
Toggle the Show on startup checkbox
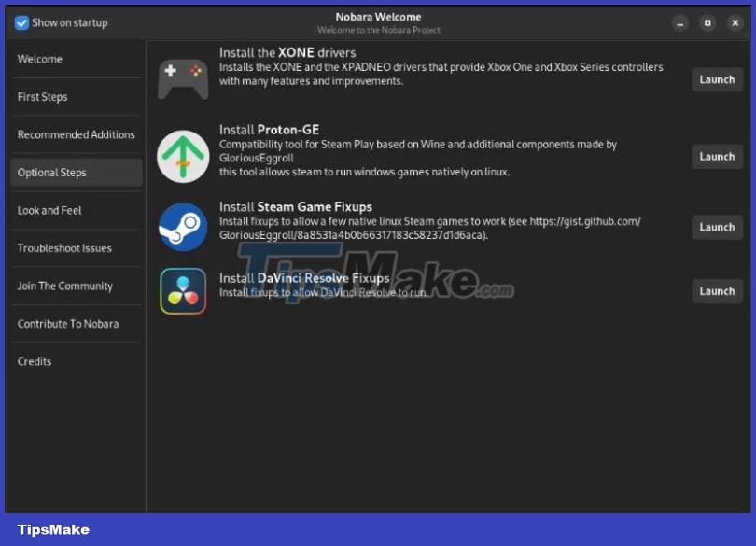21,21
